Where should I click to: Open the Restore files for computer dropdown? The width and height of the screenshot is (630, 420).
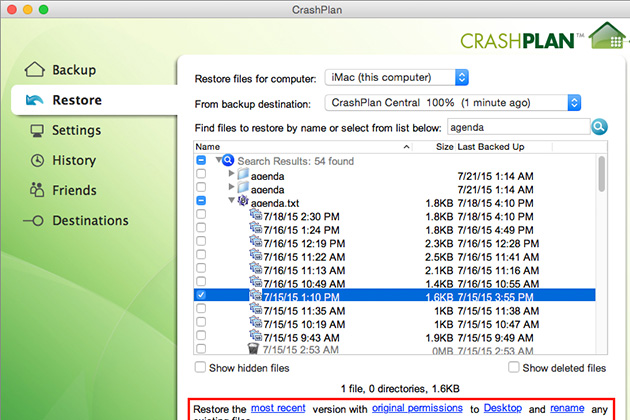pos(397,77)
